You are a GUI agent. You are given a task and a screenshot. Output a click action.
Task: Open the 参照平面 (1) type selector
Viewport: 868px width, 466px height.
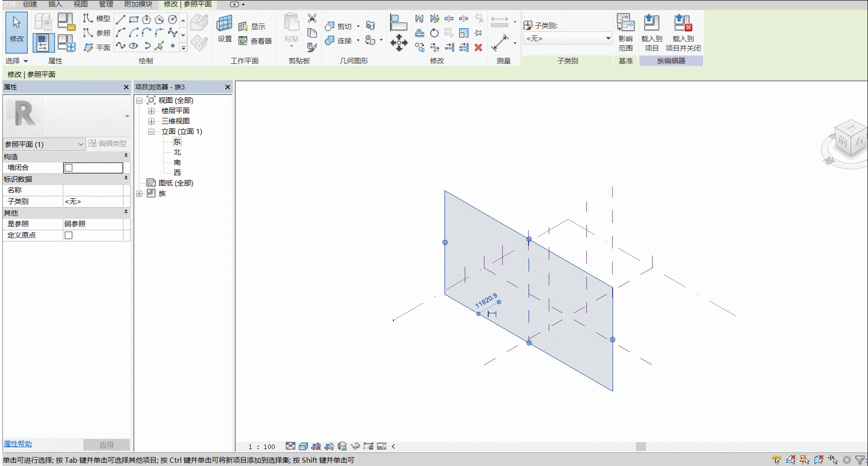tap(44, 144)
